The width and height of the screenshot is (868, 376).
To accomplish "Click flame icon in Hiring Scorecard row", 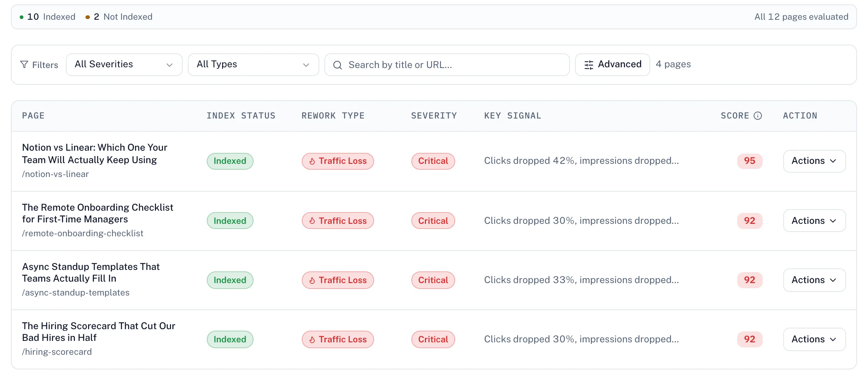I will pyautogui.click(x=312, y=340).
